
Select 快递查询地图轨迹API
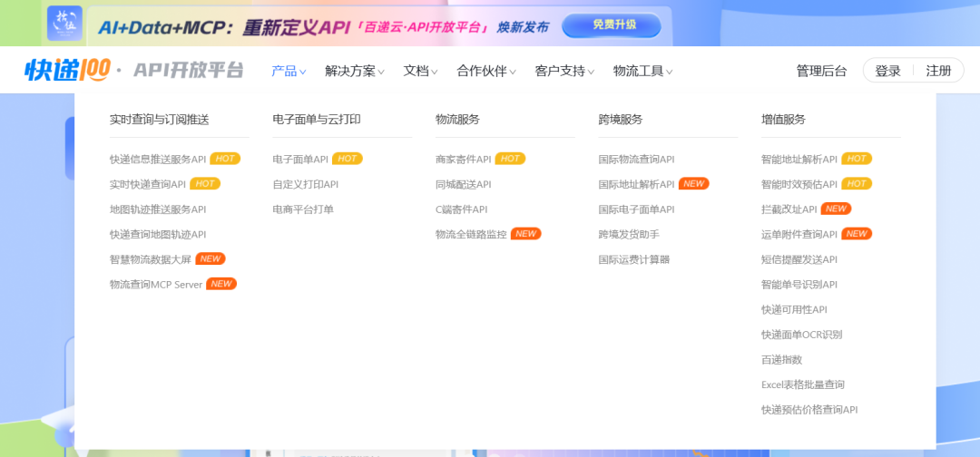tap(158, 234)
